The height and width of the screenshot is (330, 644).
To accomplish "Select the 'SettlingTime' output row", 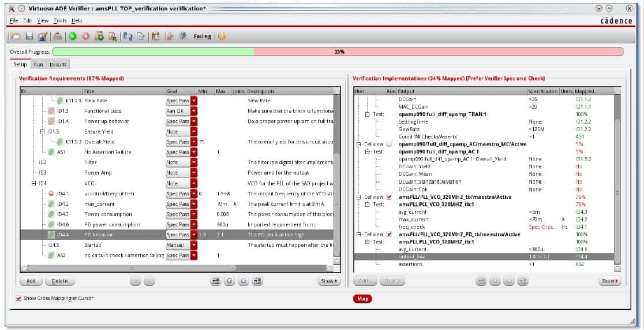I will tap(484, 122).
